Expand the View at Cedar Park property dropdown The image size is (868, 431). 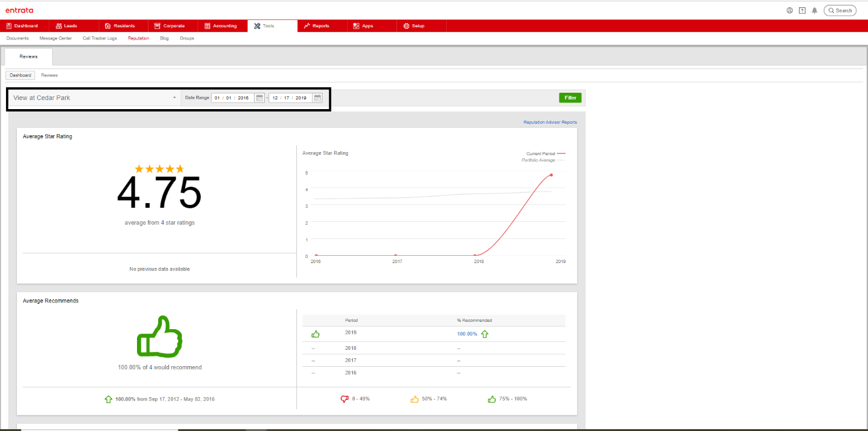coord(95,98)
